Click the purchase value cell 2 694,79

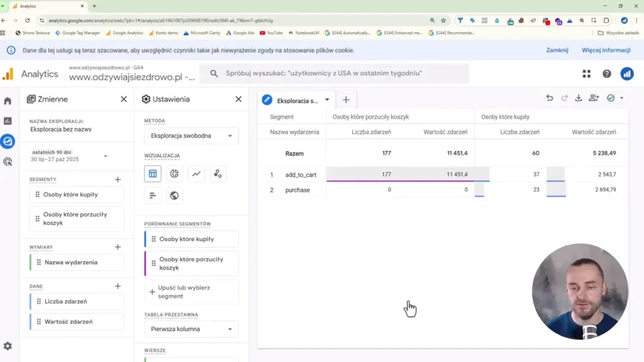point(606,190)
